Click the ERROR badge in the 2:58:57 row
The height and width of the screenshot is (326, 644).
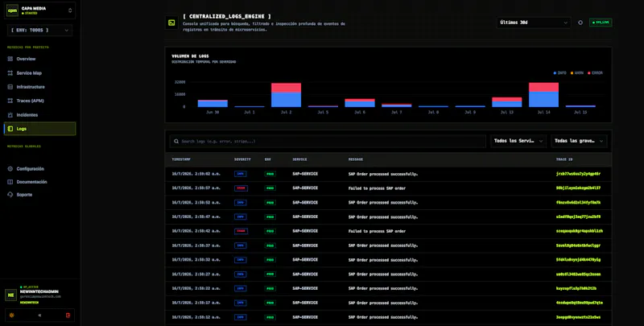[x=241, y=188]
